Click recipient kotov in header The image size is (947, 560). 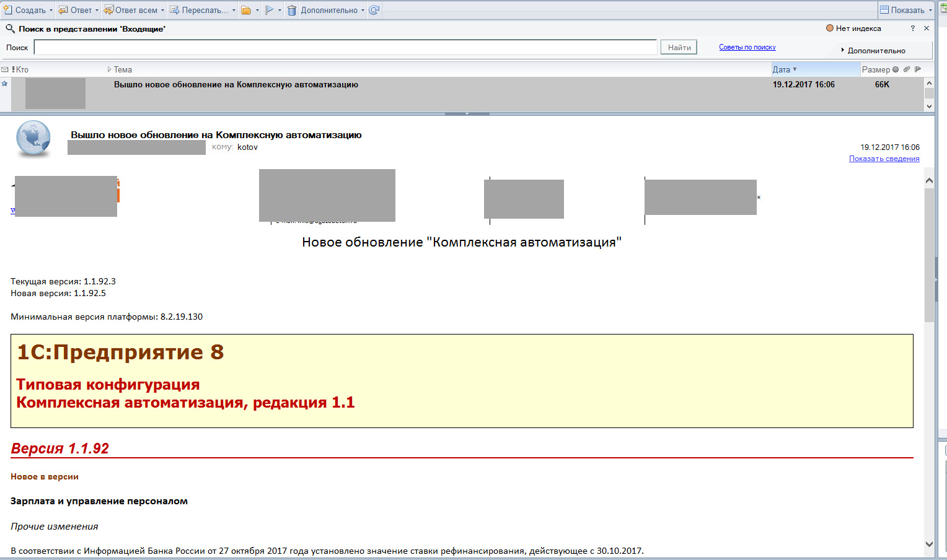coord(247,147)
